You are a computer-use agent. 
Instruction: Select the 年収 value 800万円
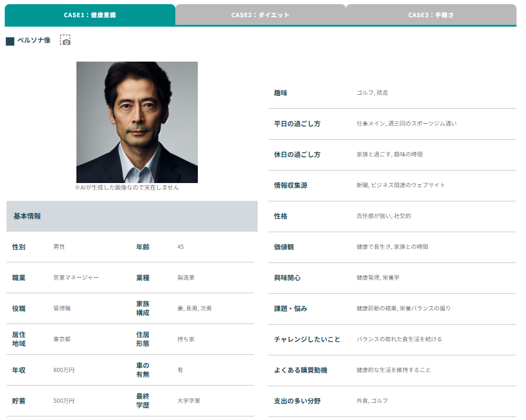click(x=64, y=370)
